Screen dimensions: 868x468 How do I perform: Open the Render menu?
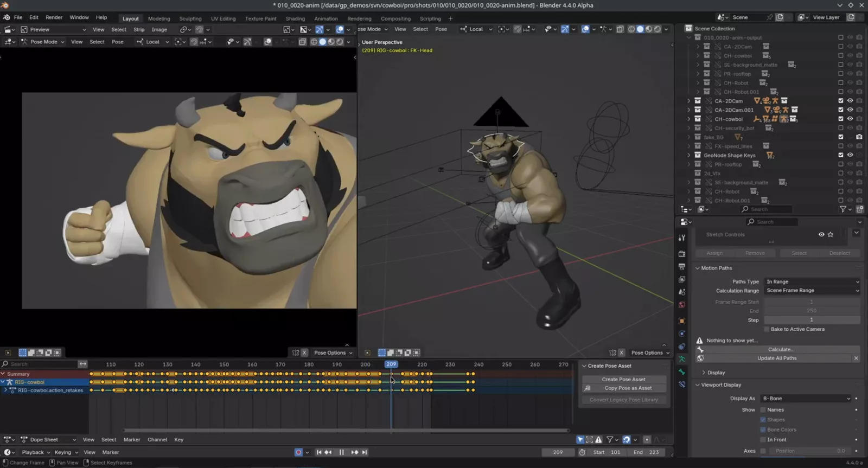(54, 17)
